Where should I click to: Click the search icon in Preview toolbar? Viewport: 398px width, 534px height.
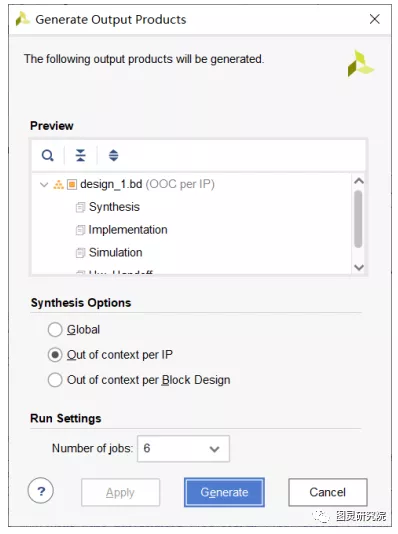tap(47, 156)
